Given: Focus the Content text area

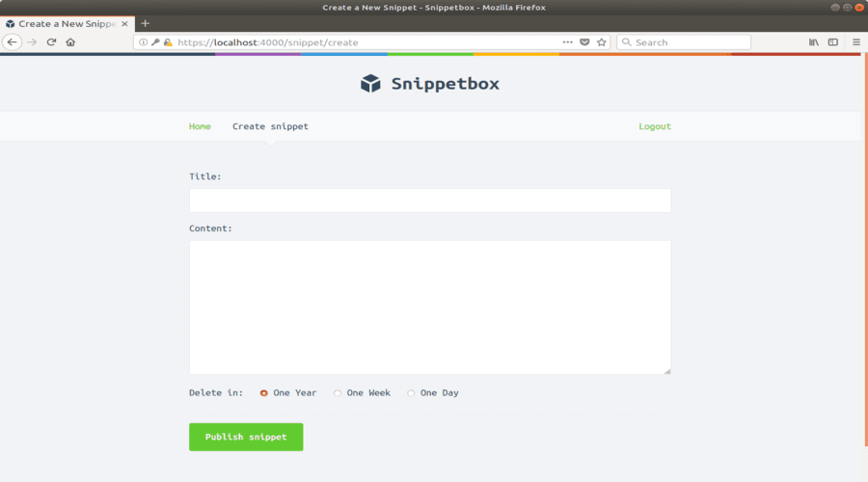Looking at the screenshot, I should tap(430, 308).
